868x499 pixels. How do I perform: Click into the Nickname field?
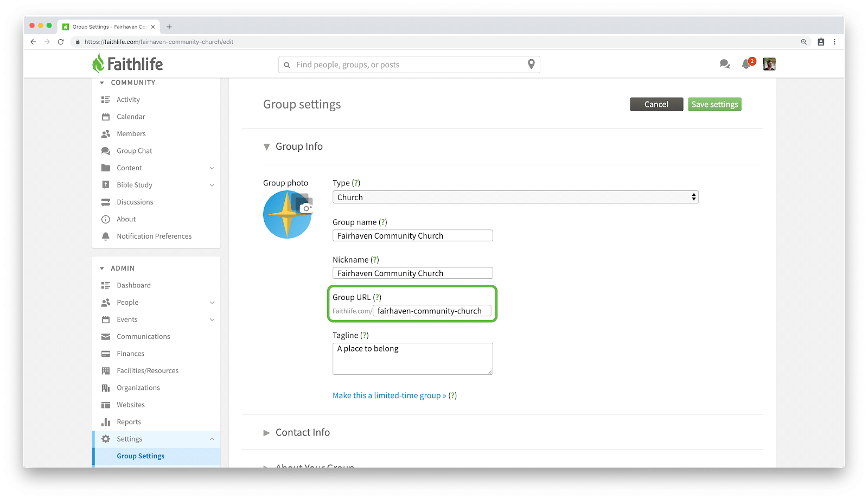(413, 273)
